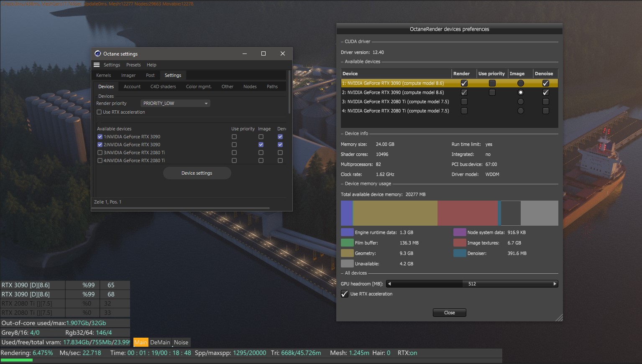Screen dimensions: 642x364
Task: Select the Nodes sub-tab
Action: click(x=250, y=87)
